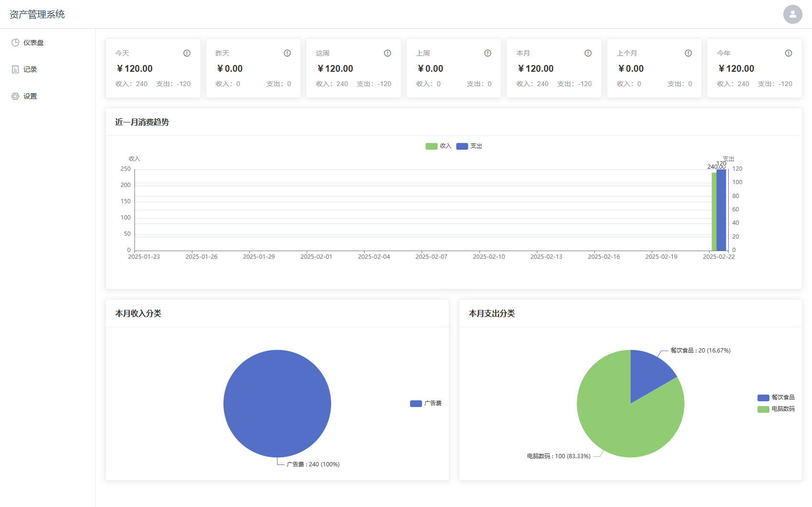Click the settings gear icon in sidebar
Viewport: 812px width, 507px height.
tap(15, 96)
